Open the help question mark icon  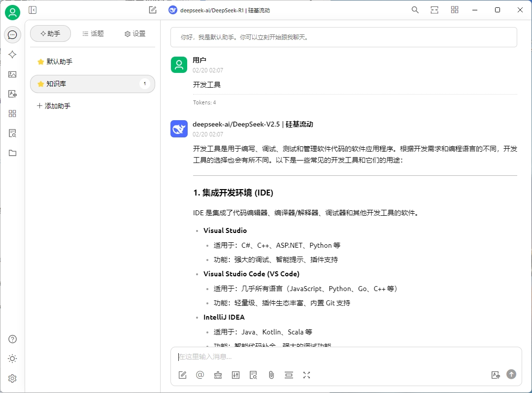coord(12,339)
